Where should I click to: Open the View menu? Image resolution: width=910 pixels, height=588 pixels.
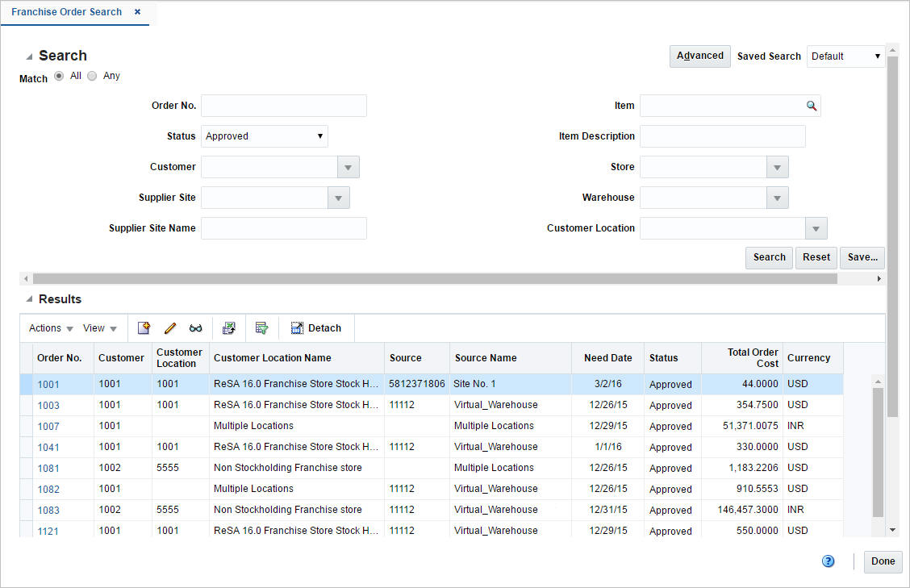pos(100,328)
